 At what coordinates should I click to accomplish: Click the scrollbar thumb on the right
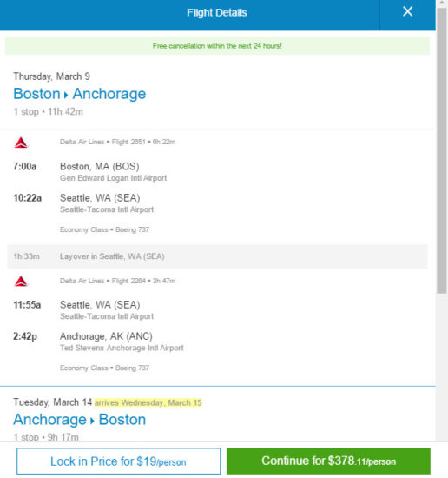tap(441, 151)
